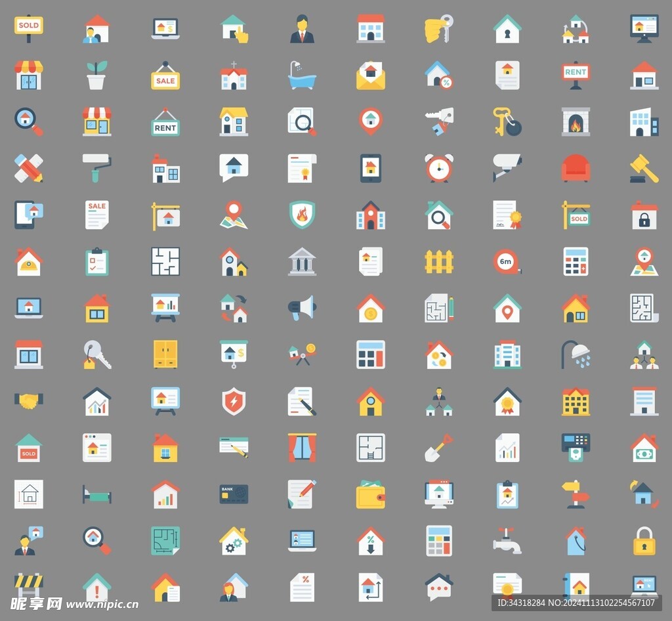Pick the house with hard hat icon
Screen dimensions: 672x621
pos(29,261)
